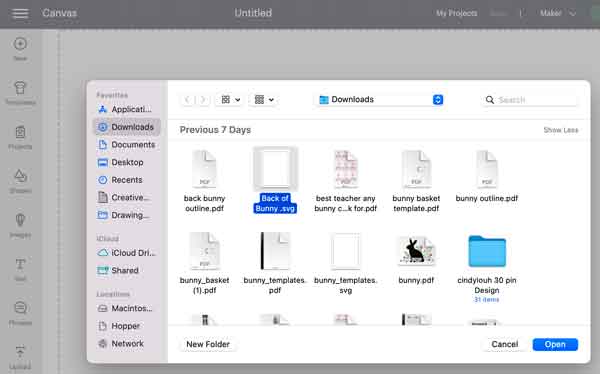The height and width of the screenshot is (374, 600).
Task: Click Cancel in the file dialog
Action: click(x=505, y=344)
